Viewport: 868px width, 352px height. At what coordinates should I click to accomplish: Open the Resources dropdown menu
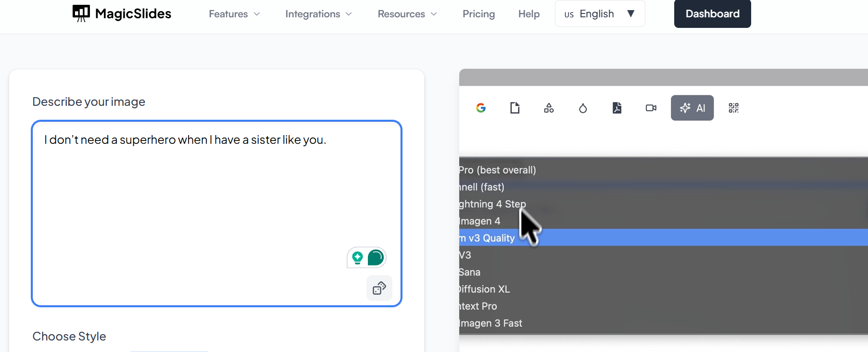pos(407,14)
